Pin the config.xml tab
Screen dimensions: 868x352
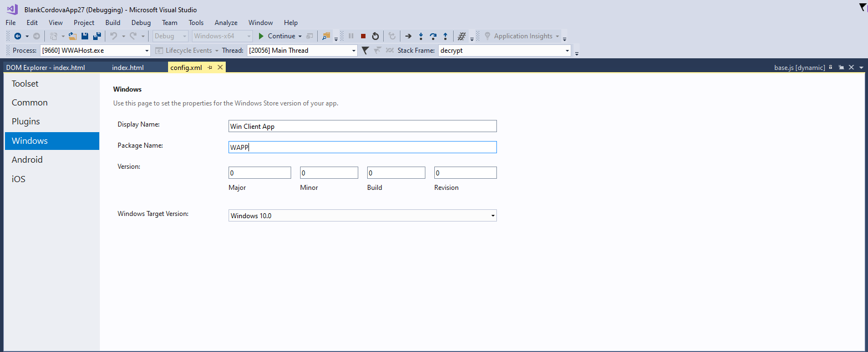[210, 67]
